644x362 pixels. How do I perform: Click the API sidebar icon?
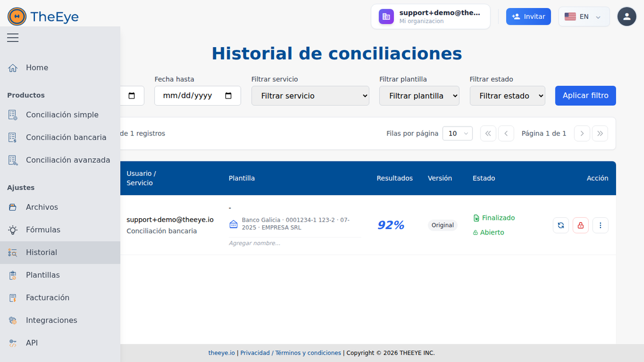click(x=13, y=343)
